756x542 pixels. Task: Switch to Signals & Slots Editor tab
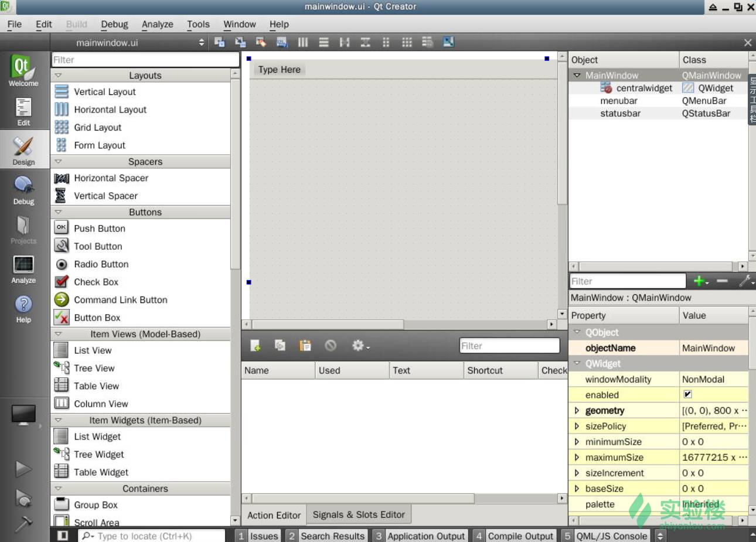point(359,514)
